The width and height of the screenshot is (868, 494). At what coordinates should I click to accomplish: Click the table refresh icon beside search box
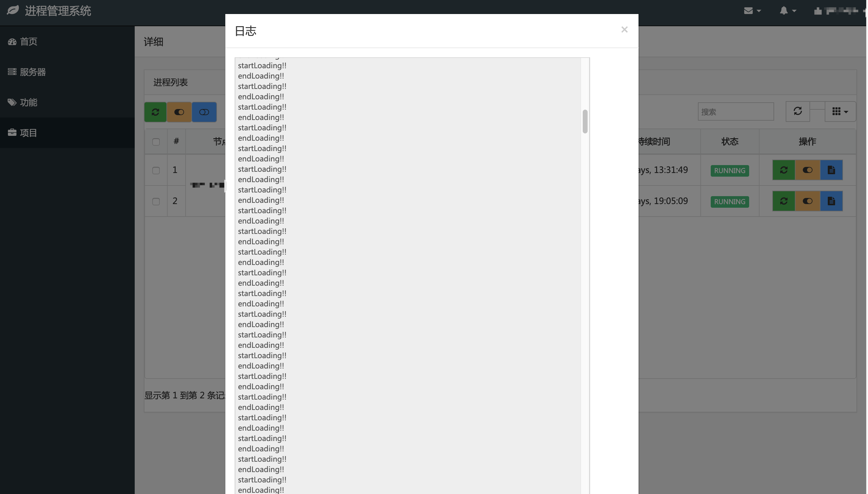[798, 111]
